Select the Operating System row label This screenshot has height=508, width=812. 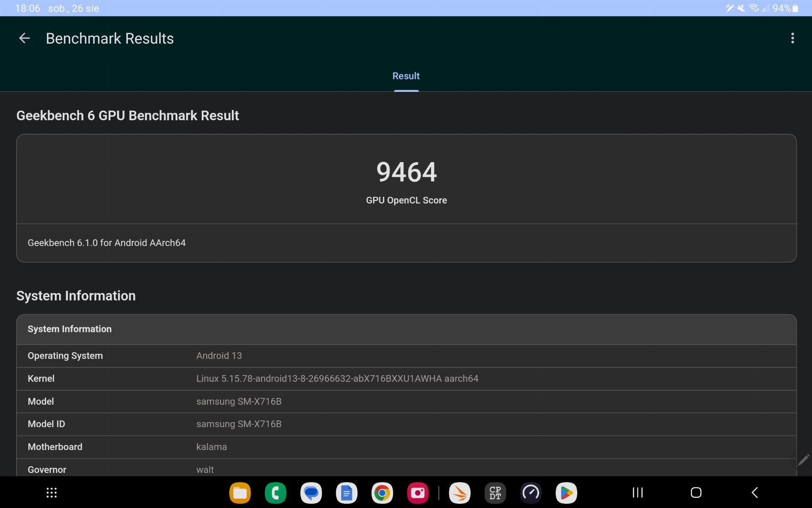coord(65,356)
